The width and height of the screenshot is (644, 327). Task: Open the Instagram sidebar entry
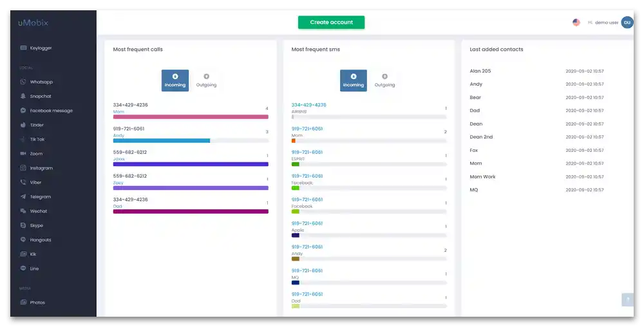[37, 168]
